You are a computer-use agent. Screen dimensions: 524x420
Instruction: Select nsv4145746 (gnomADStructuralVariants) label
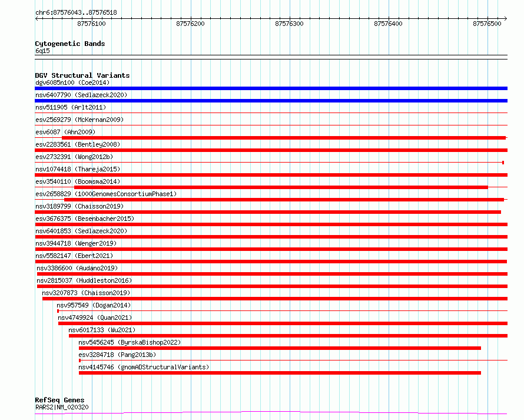pyautogui.click(x=144, y=367)
